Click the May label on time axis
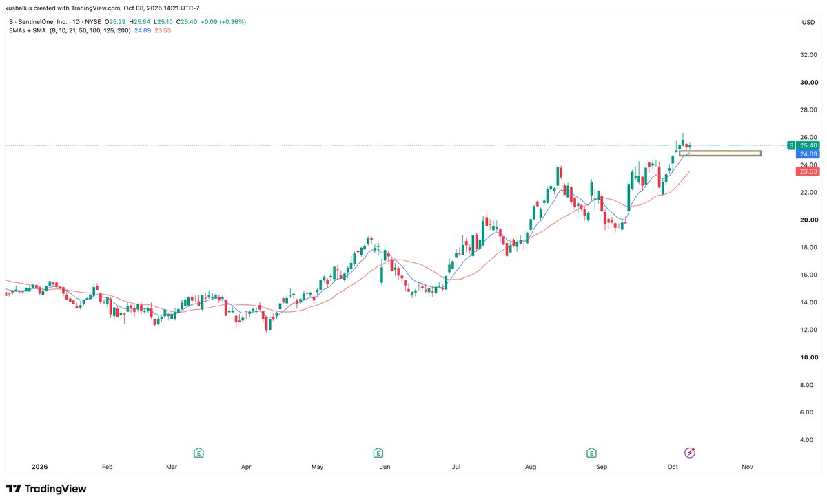 click(317, 467)
